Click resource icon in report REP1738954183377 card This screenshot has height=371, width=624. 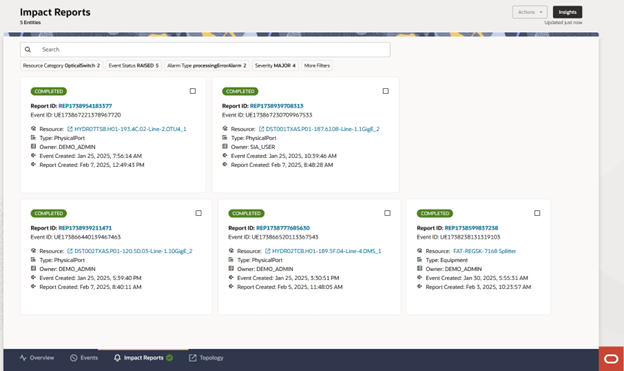coord(33,129)
